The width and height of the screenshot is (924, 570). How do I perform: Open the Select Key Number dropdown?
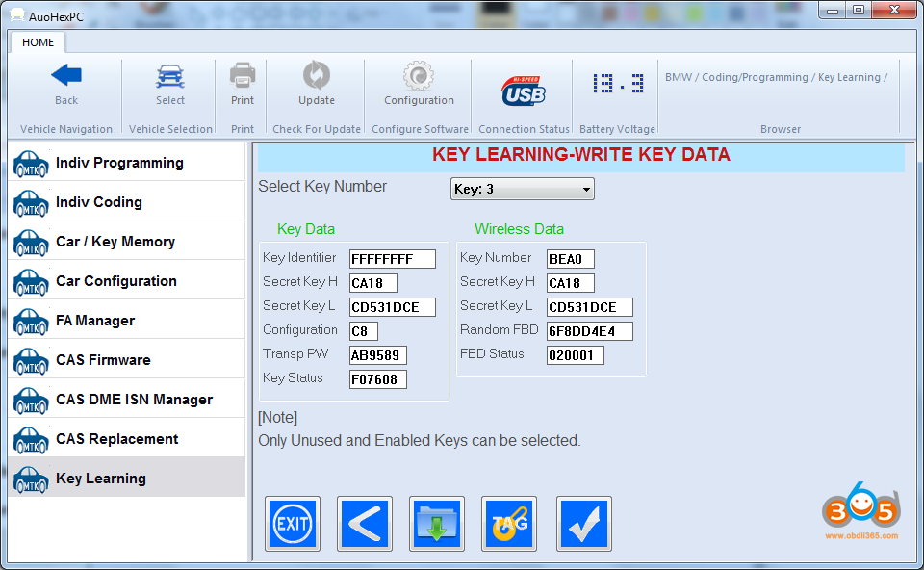tap(522, 190)
